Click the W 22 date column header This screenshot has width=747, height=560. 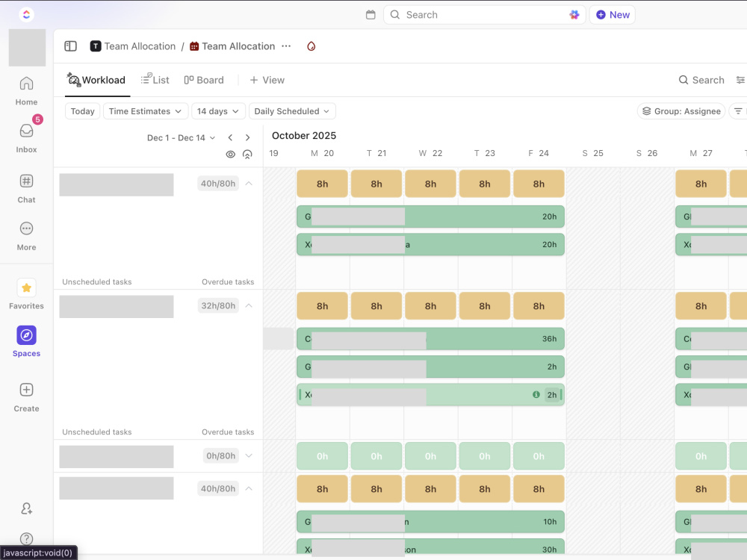click(430, 153)
